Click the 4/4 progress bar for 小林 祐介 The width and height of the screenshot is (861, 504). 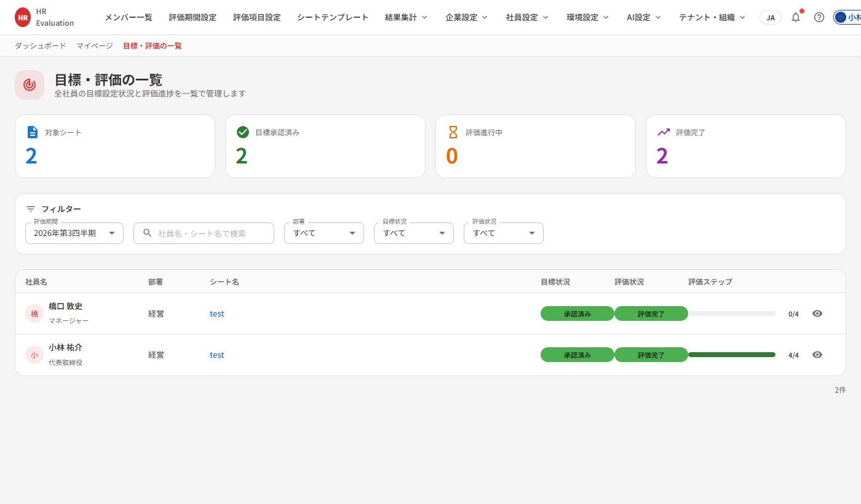732,355
